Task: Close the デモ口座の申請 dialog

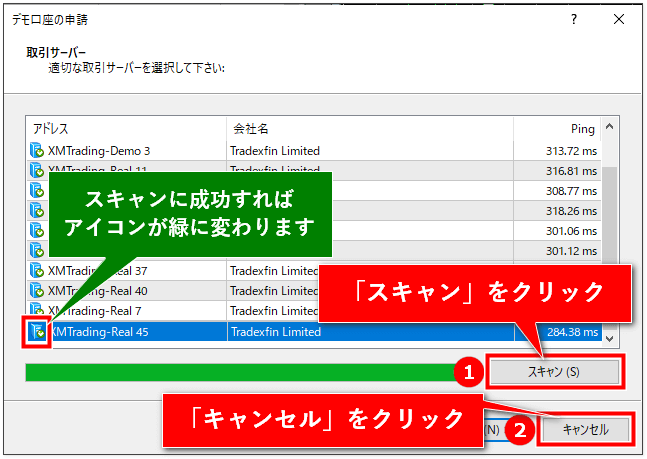Action: tap(619, 19)
